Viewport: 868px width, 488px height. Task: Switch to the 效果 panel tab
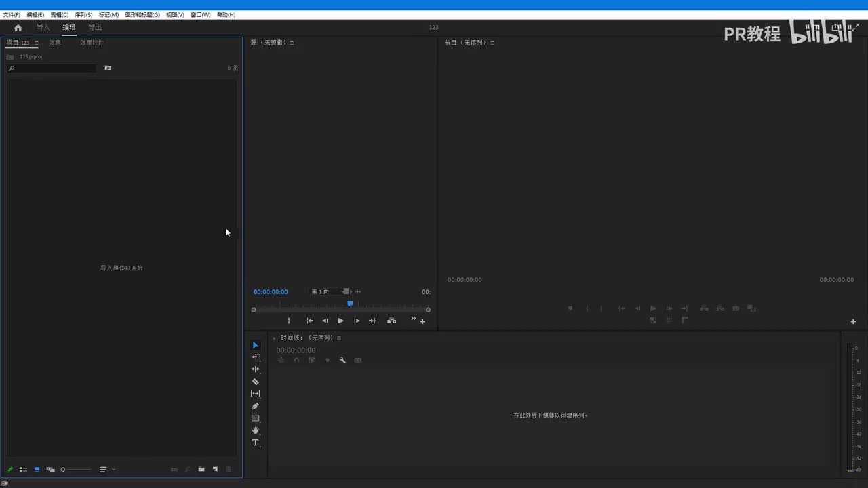click(55, 43)
